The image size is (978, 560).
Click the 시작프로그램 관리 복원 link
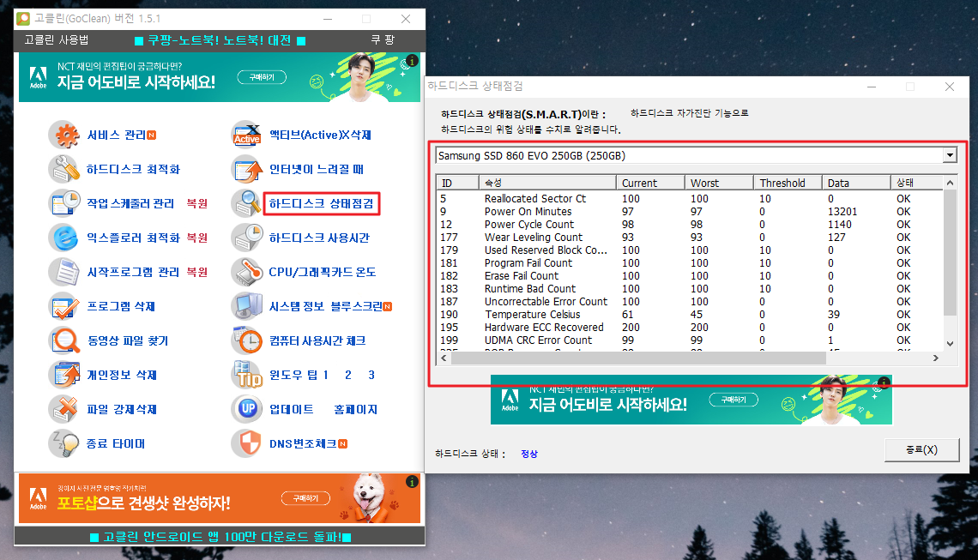point(197,272)
